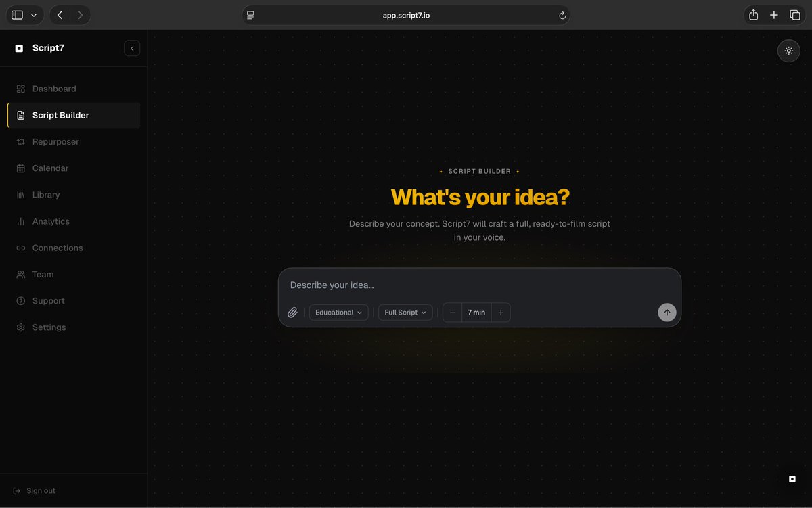This screenshot has width=812, height=508.
Task: Attach a file with paperclip icon
Action: (x=292, y=313)
